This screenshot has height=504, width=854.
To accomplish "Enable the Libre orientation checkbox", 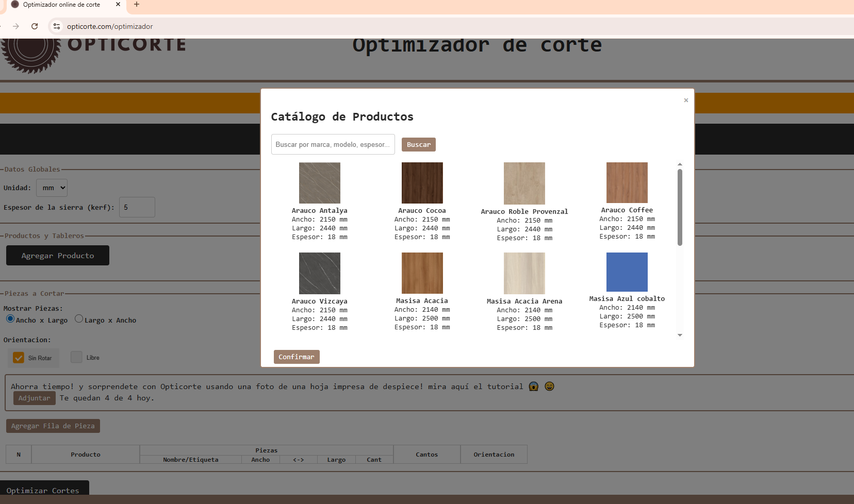I will coord(77,357).
